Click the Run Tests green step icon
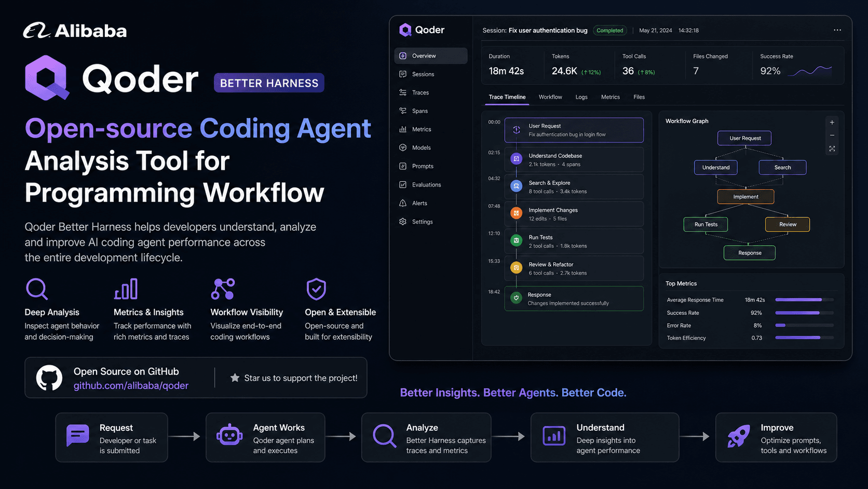 coord(517,240)
